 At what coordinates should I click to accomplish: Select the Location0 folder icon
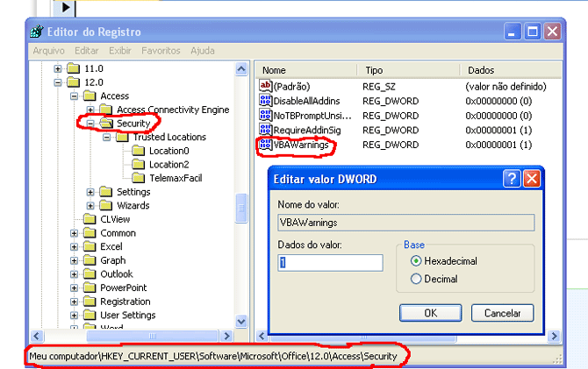[x=139, y=151]
